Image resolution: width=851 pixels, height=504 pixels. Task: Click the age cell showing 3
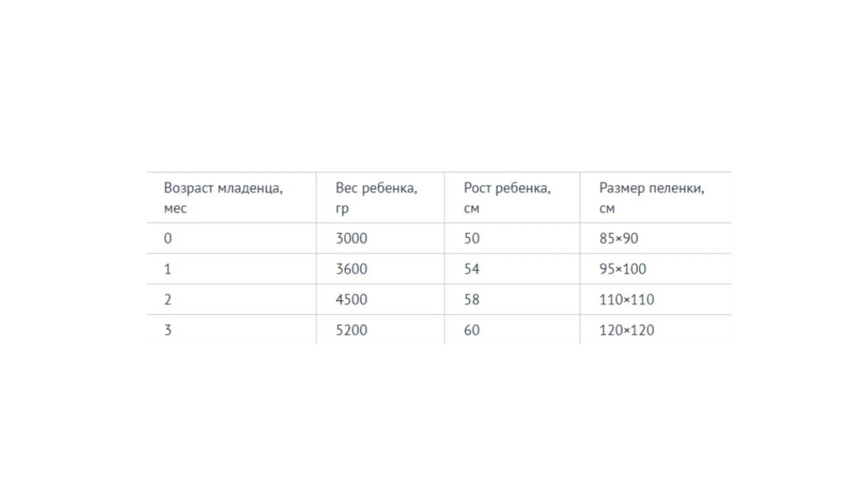pos(232,330)
